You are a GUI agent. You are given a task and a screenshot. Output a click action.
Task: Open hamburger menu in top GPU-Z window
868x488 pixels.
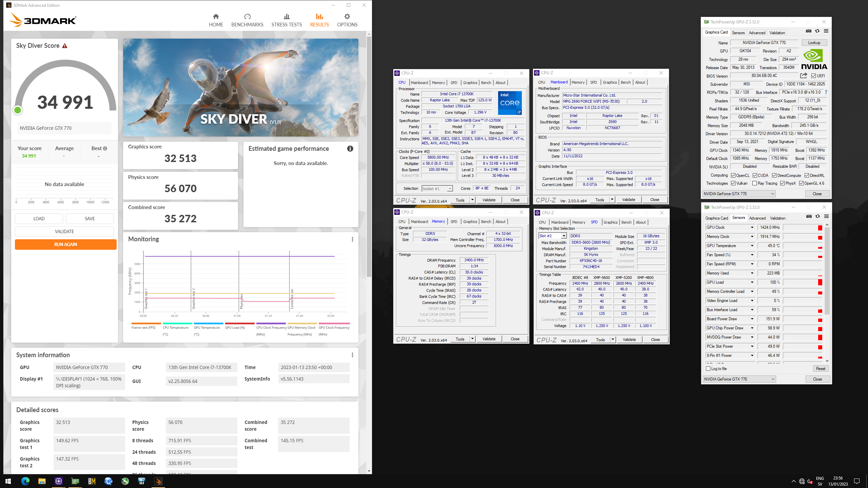826,31
